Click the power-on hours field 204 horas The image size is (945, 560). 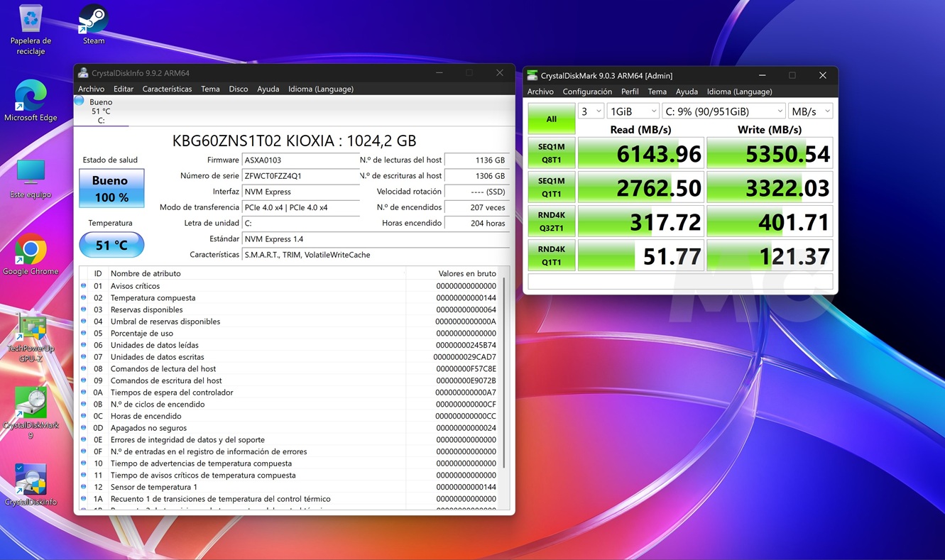(x=476, y=223)
